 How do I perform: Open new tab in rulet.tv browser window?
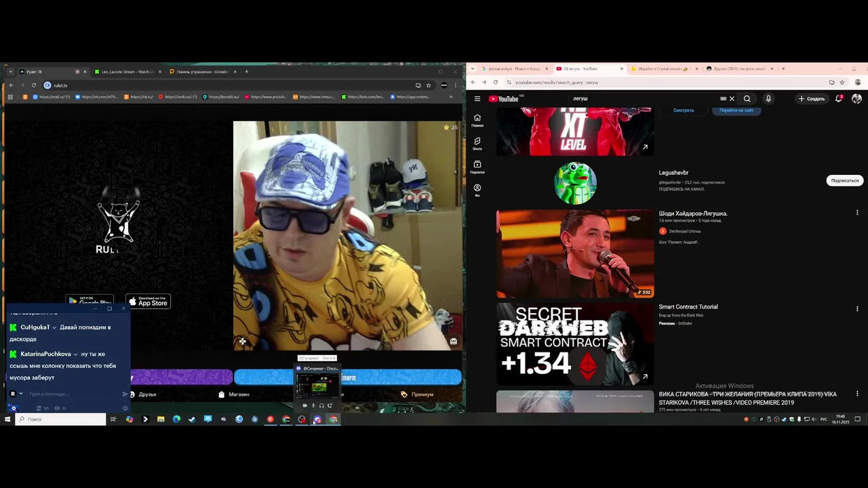click(x=247, y=71)
